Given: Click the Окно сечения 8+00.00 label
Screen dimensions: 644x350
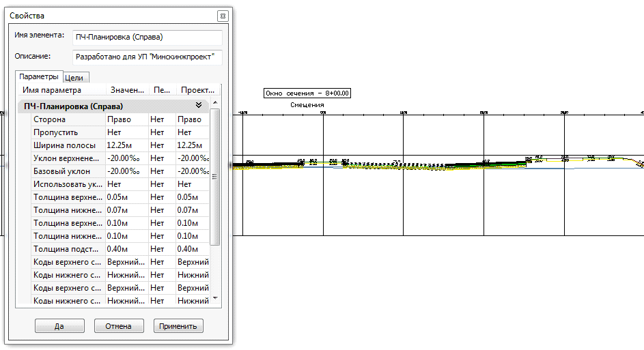Looking at the screenshot, I should tap(307, 93).
